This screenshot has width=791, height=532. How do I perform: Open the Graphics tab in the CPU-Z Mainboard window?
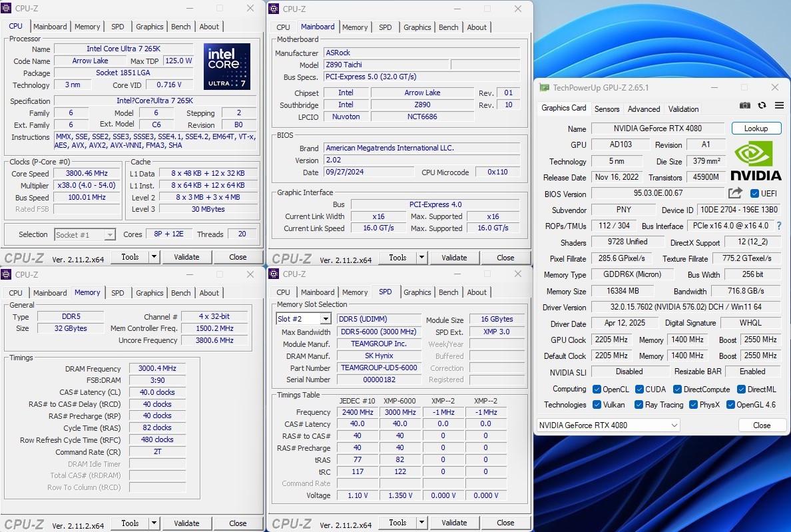point(417,27)
